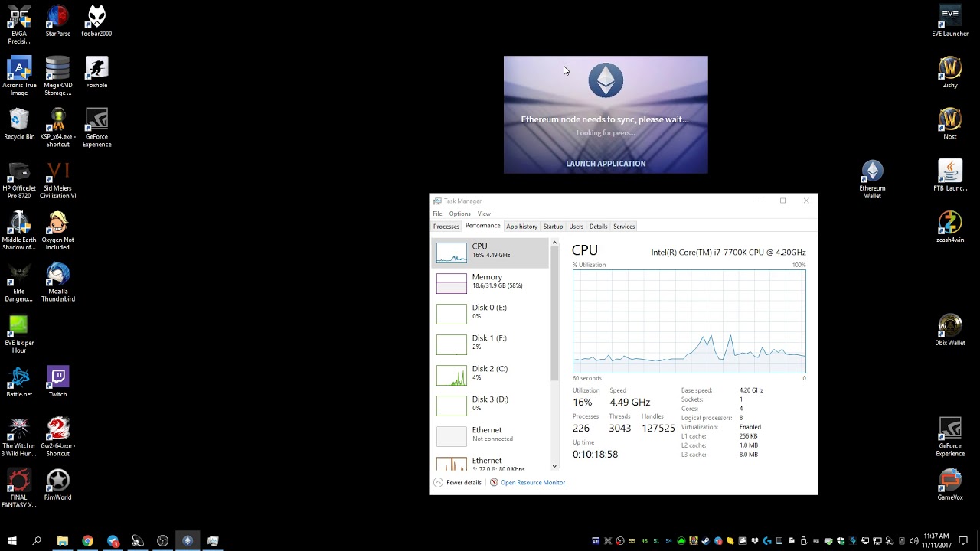Open the Windows Start menu
The width and height of the screenshot is (980, 551).
tap(12, 541)
